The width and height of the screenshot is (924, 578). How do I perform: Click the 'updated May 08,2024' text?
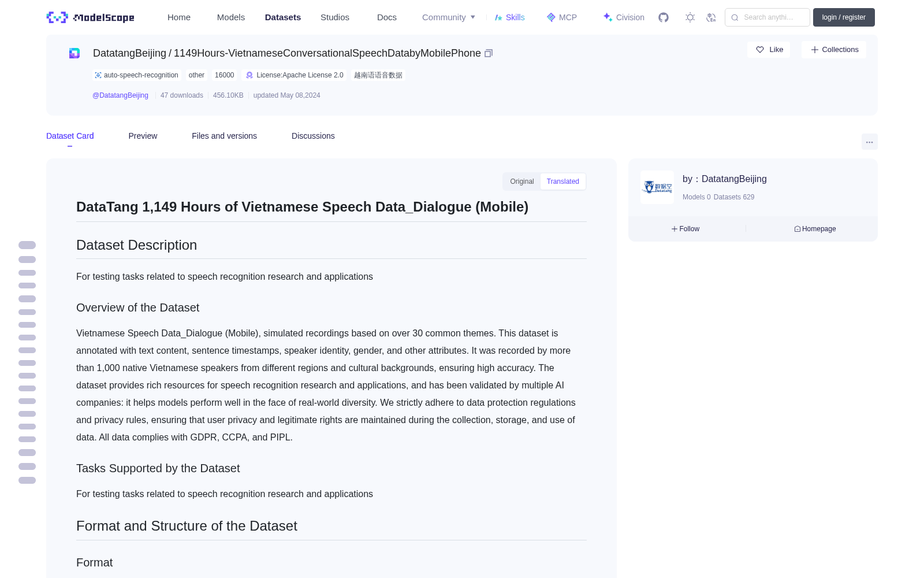(286, 95)
